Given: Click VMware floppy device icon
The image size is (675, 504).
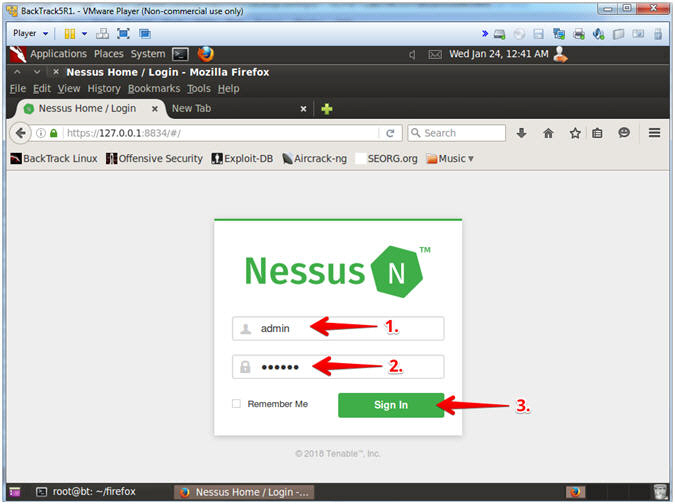Looking at the screenshot, I should (x=539, y=34).
